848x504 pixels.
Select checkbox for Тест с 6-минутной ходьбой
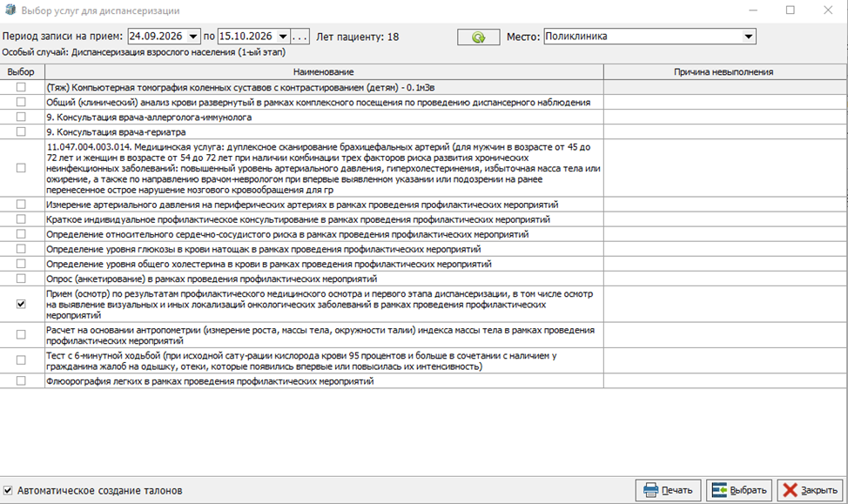(x=21, y=360)
